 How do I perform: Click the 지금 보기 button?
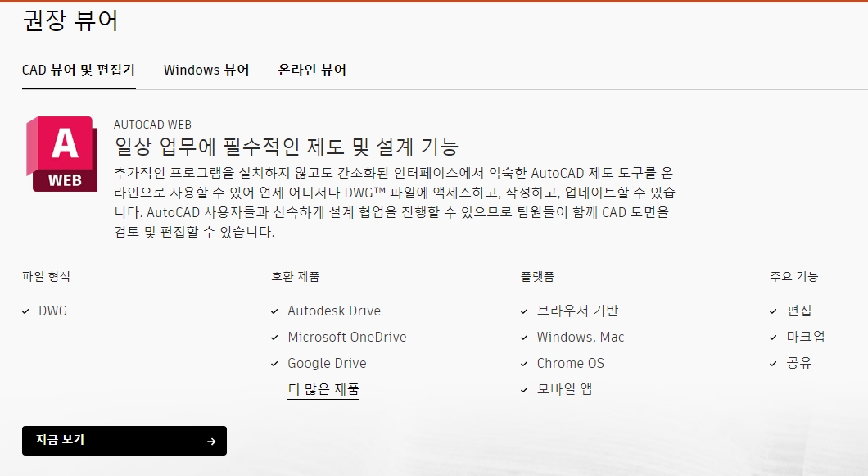coord(124,441)
